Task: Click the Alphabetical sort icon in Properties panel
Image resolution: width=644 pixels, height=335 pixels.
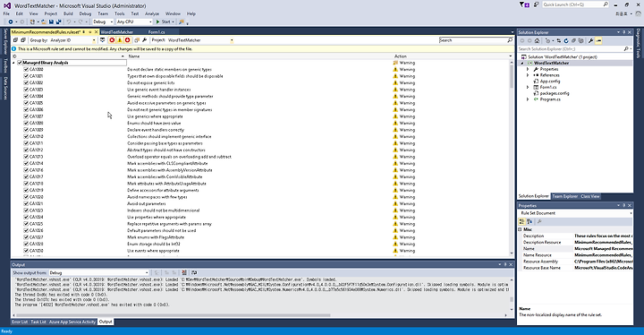Action: click(530, 221)
